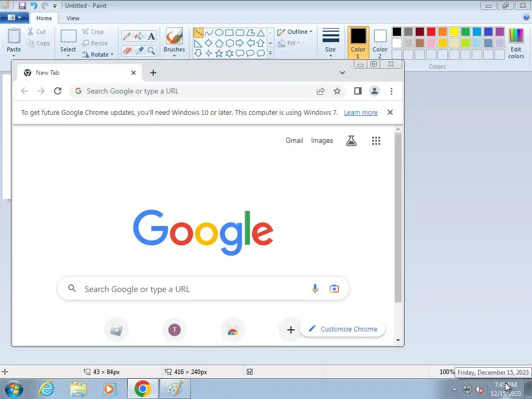532x399 pixels.
Task: Choose the Pentagon shape in Shapes gallery
Action: 219,43
